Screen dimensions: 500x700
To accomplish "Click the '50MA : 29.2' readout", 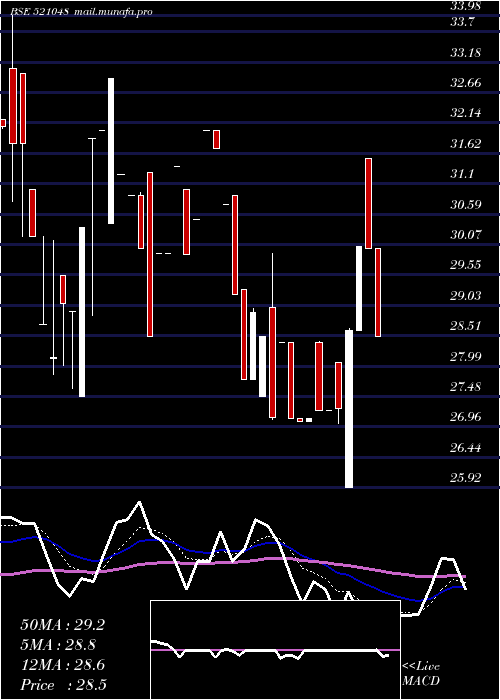I will 62,625.
